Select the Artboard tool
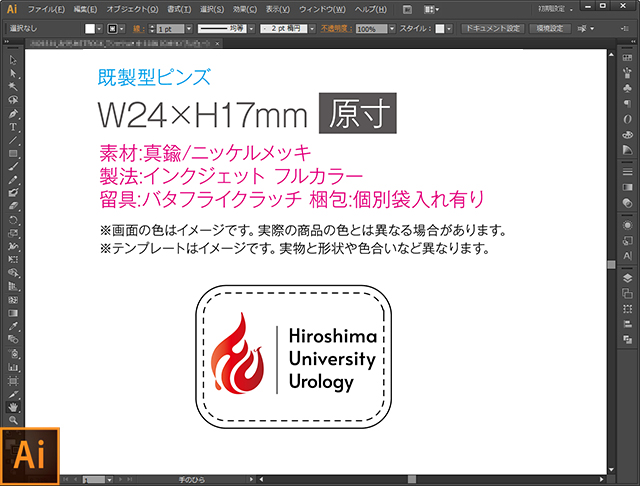 (13, 381)
